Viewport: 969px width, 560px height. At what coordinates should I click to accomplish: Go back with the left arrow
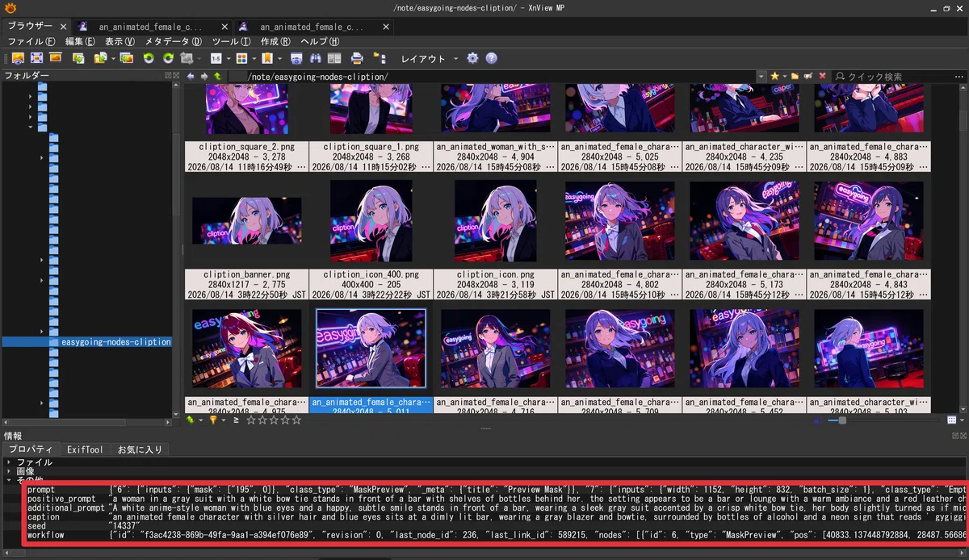point(191,76)
